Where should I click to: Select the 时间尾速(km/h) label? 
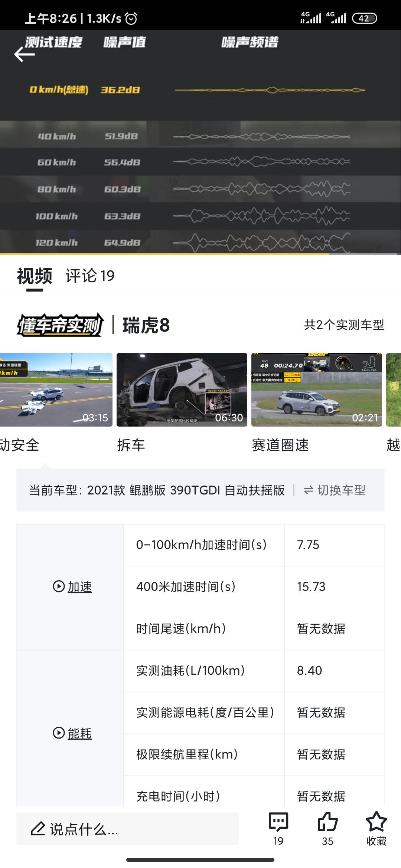[x=181, y=628]
